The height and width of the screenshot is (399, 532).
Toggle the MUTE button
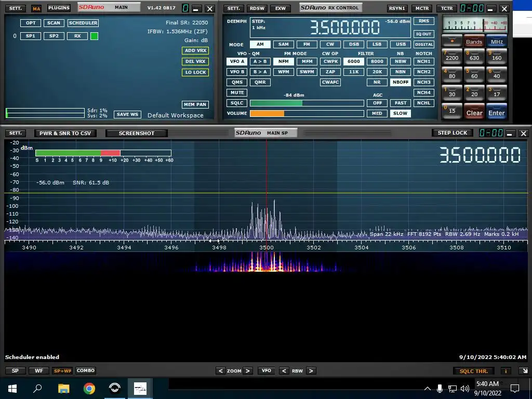coord(237,92)
